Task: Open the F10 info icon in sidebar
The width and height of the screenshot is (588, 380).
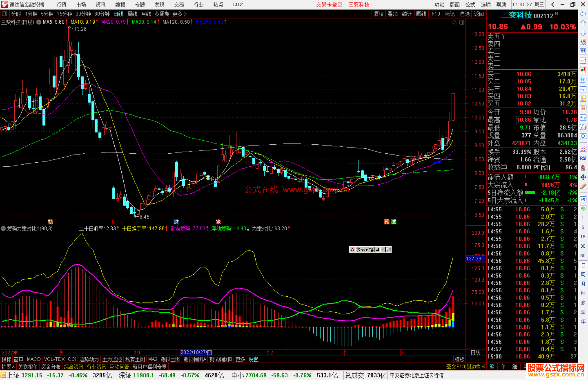Action: coord(583,89)
